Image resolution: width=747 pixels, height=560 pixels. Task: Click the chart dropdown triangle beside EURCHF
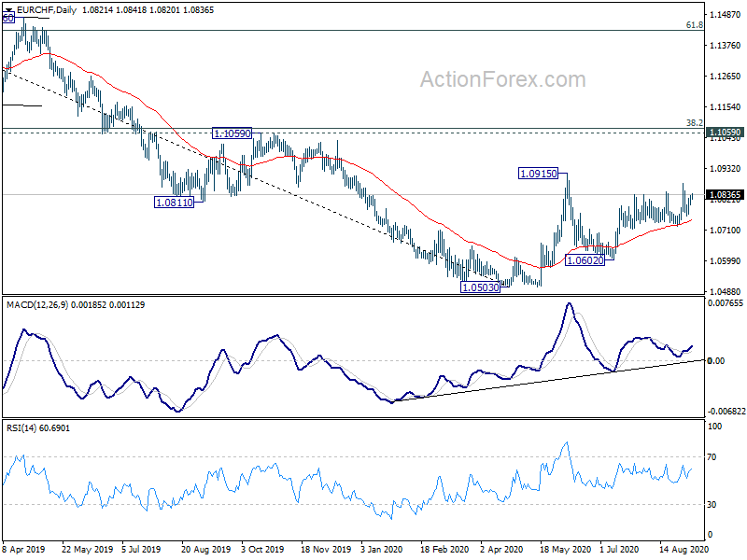point(9,9)
